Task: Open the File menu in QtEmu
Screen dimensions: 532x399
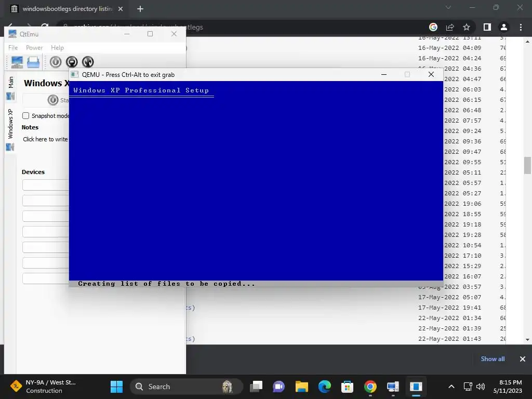Action: tap(13, 48)
